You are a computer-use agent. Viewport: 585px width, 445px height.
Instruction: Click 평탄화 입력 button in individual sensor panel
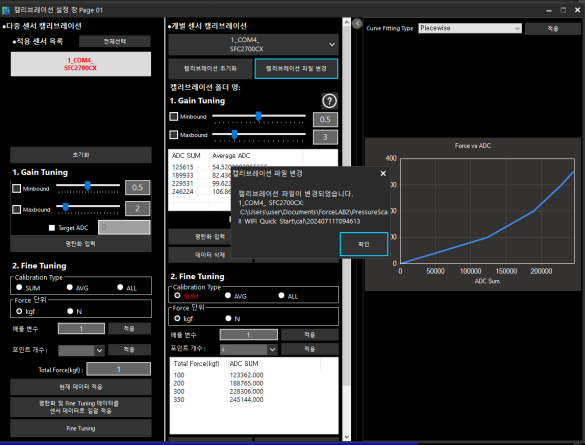coord(200,236)
